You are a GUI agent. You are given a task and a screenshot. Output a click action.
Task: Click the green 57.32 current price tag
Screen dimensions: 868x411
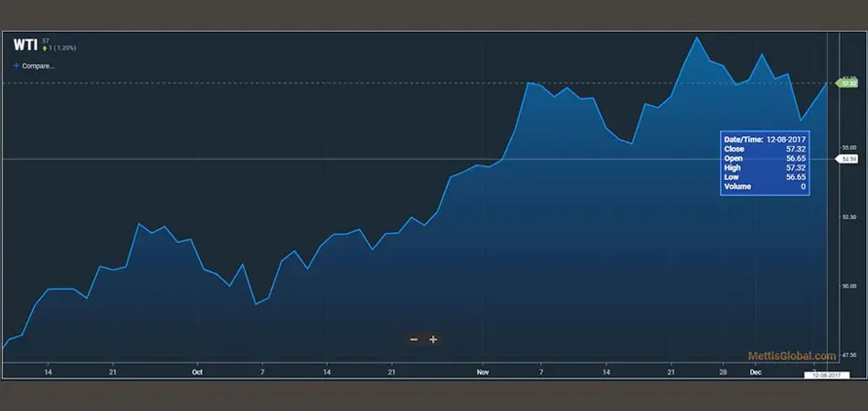847,83
